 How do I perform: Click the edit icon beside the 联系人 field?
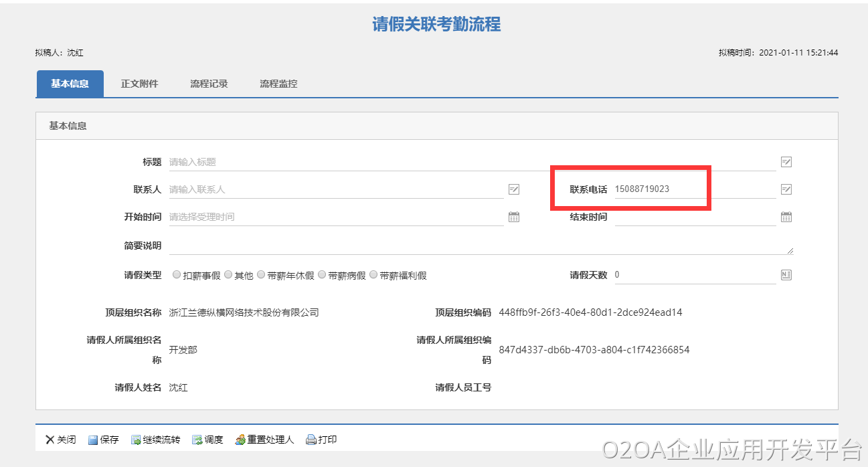coord(513,189)
